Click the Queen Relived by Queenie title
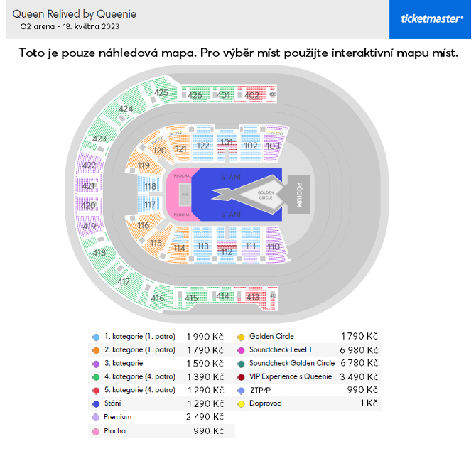The image size is (476, 456). pos(75,14)
